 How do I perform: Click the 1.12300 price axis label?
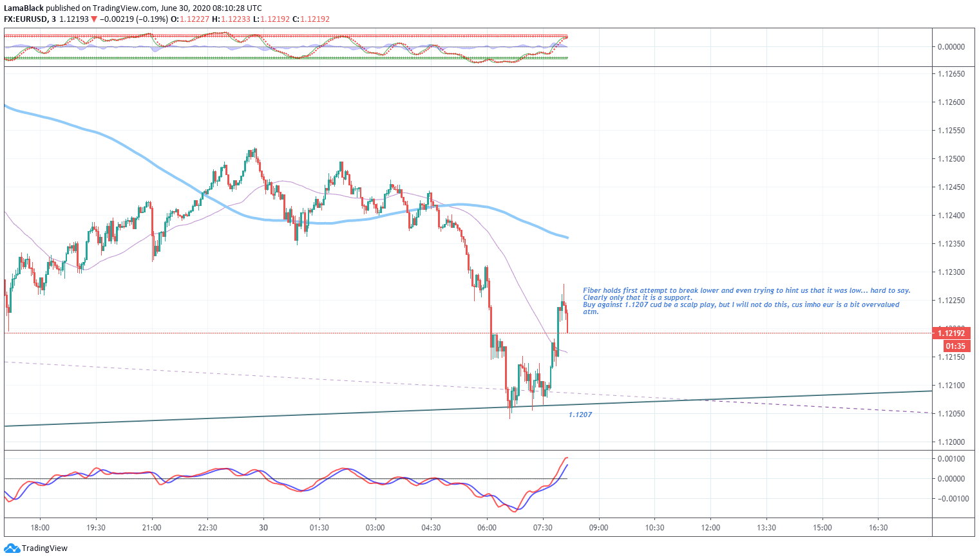click(x=951, y=272)
